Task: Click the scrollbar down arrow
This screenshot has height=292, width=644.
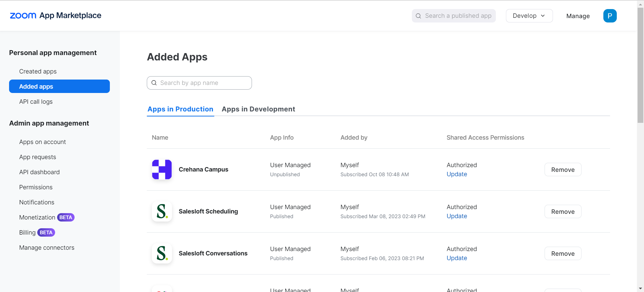Action: (640, 288)
